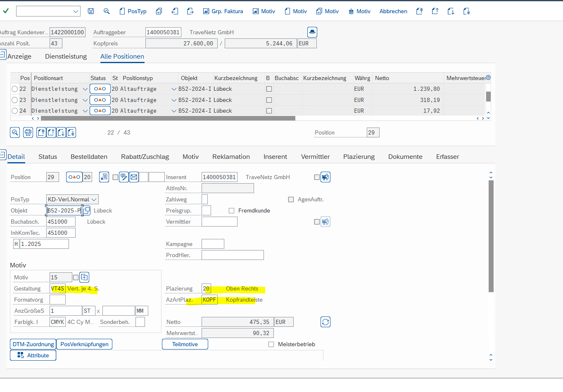This screenshot has height=392, width=563.
Task: Click status icon next to Position 29
Action: coord(74,177)
